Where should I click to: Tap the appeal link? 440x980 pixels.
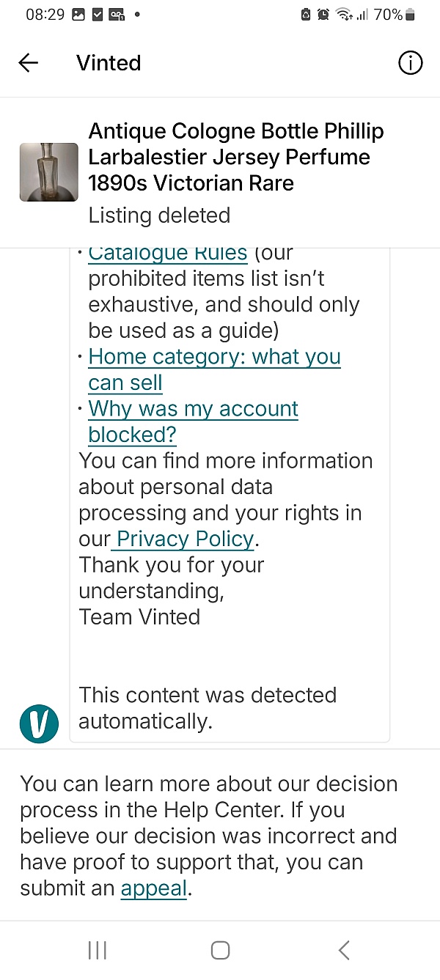(154, 888)
